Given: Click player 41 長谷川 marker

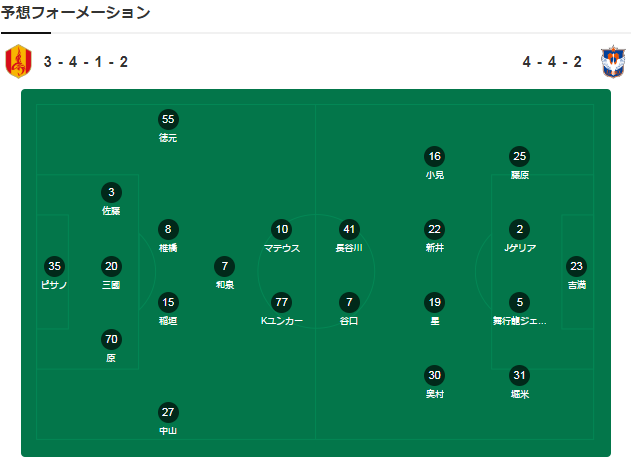Looking at the screenshot, I should 349,229.
